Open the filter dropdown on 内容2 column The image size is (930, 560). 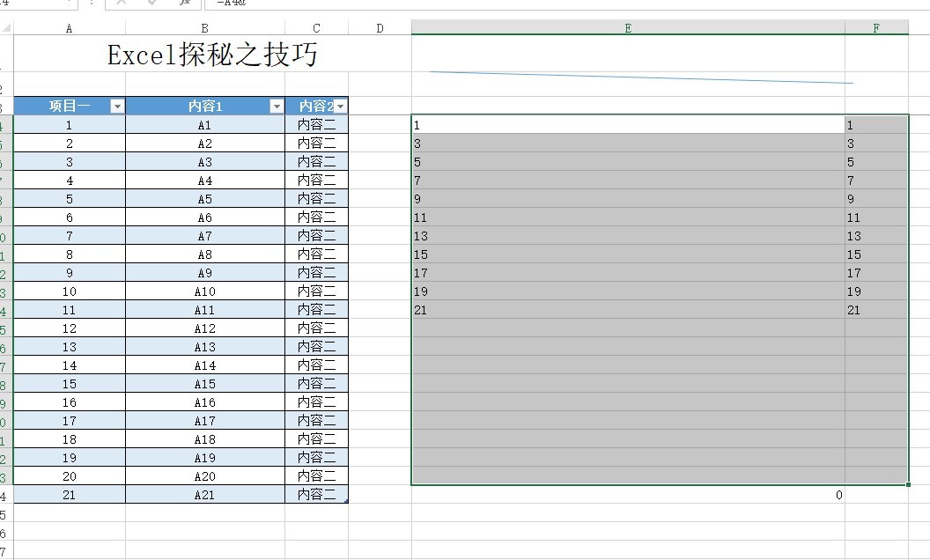(342, 105)
